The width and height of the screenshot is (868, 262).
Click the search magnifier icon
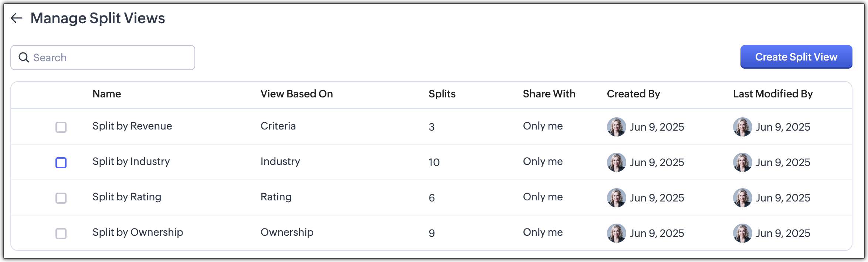pos(24,58)
